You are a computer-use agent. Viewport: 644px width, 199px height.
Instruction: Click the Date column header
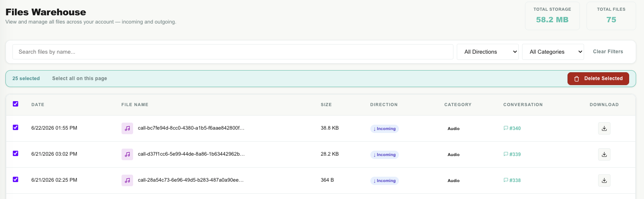coord(38,105)
